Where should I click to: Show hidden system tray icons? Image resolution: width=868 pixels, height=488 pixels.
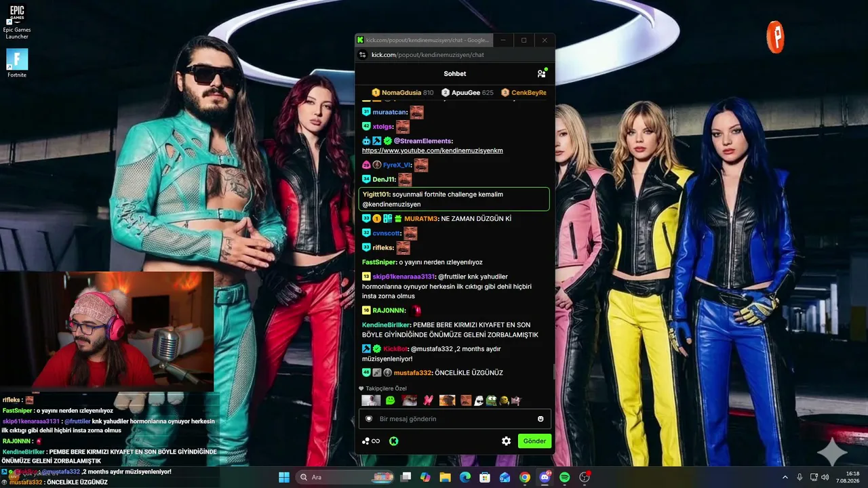point(785,477)
